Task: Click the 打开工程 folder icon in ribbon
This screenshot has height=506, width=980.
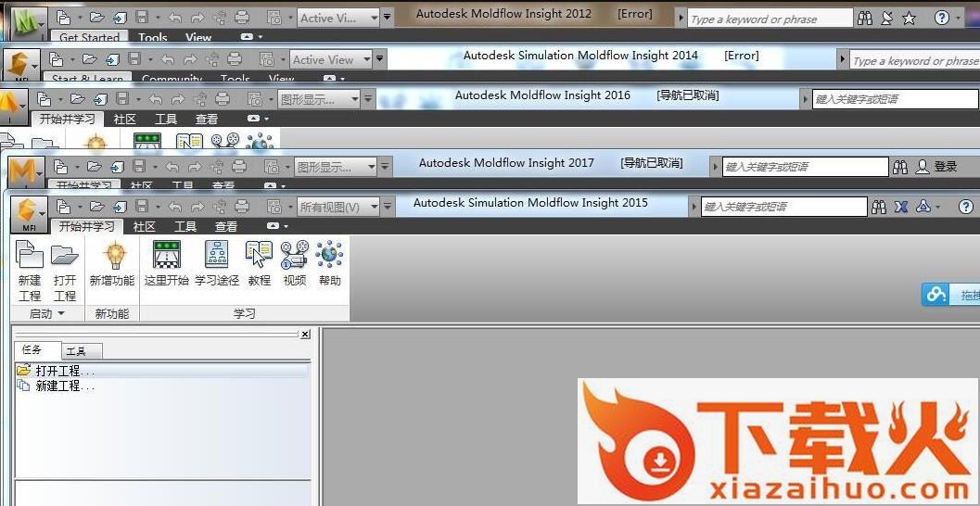Action: click(65, 256)
